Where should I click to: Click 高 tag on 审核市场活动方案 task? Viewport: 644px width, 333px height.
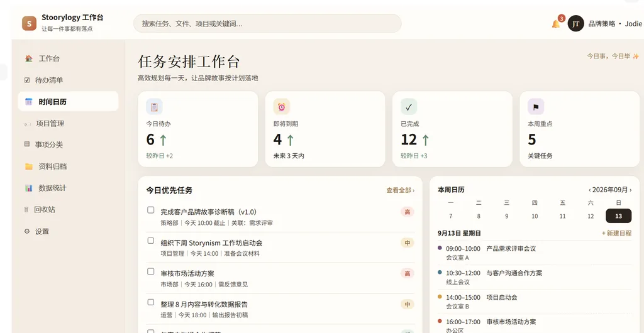click(408, 273)
